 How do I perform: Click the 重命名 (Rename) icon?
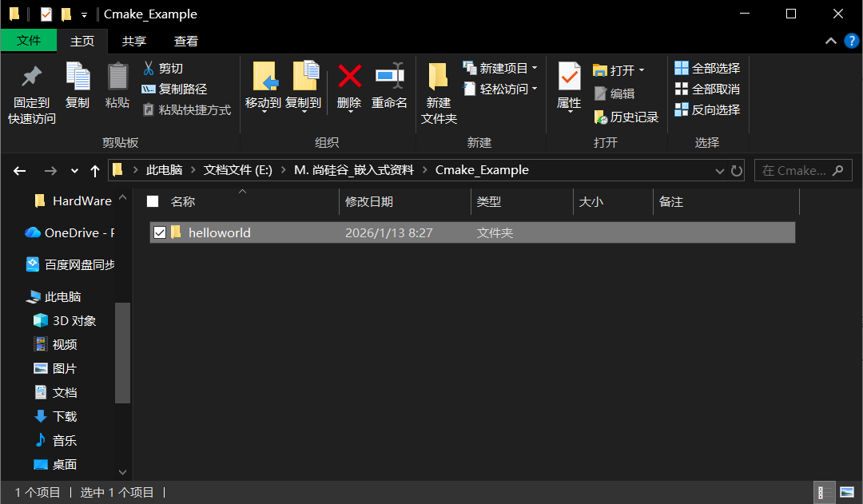(389, 77)
